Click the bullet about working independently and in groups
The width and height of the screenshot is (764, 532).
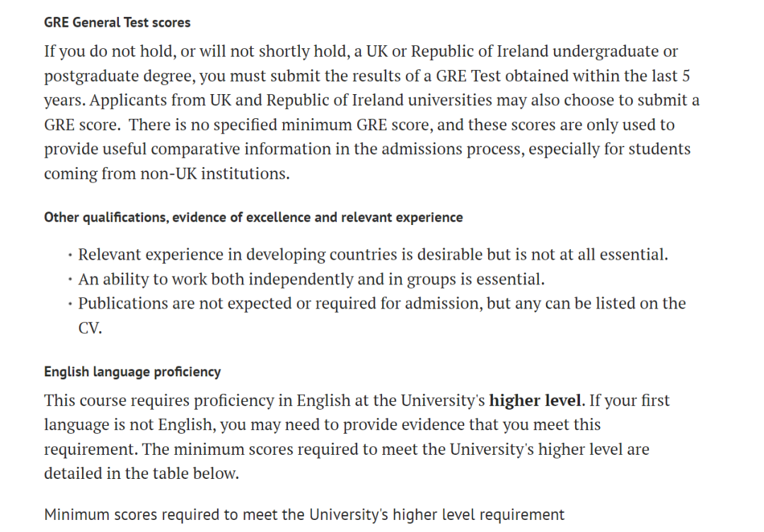(311, 279)
